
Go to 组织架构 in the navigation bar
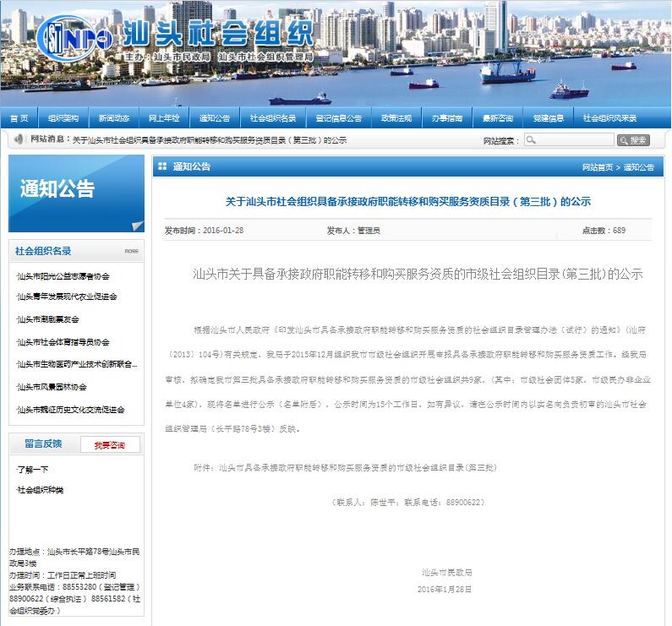coord(63,118)
